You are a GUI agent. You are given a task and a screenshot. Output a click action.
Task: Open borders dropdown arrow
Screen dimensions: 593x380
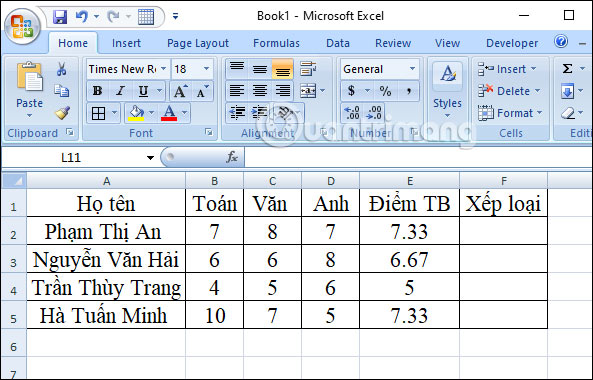point(115,113)
